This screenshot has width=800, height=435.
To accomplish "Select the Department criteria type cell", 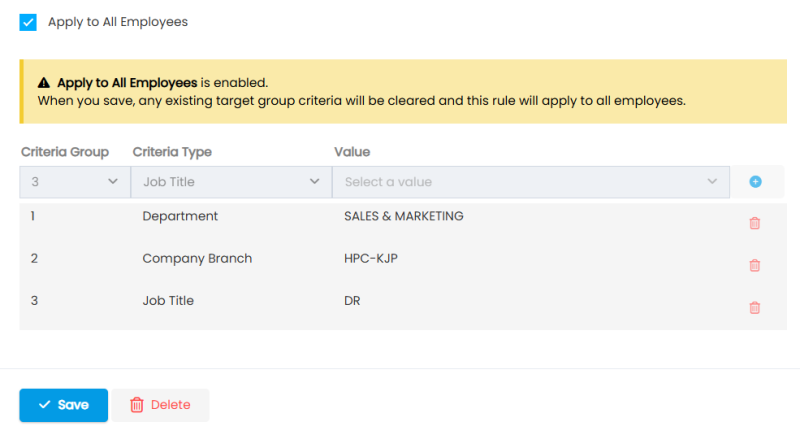I will point(180,216).
